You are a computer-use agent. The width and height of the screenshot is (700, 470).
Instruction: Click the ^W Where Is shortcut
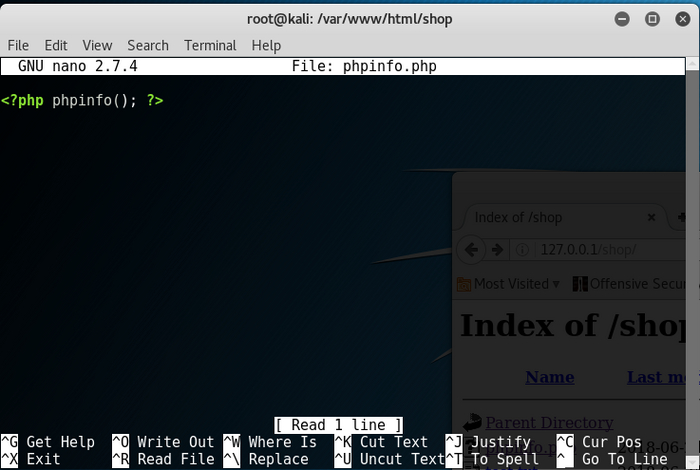[x=270, y=442]
